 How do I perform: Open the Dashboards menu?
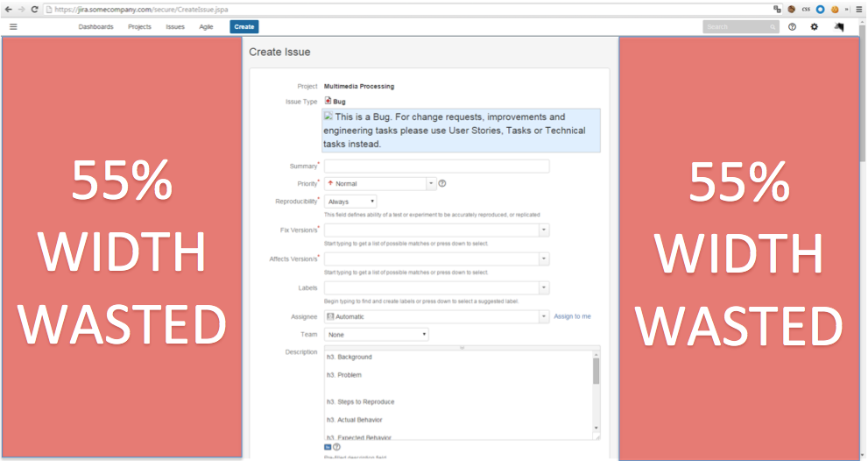coord(95,26)
